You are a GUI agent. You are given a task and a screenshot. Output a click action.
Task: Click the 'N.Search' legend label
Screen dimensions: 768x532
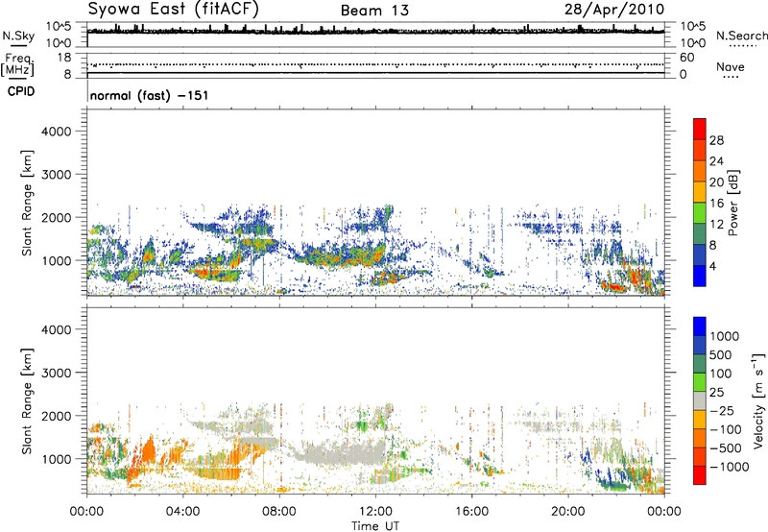click(x=742, y=36)
